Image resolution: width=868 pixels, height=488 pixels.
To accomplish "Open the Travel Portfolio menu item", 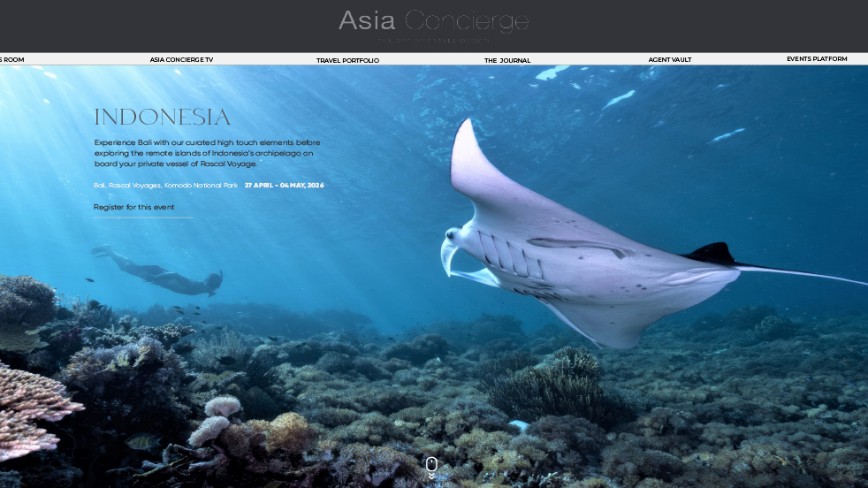I will coord(347,61).
